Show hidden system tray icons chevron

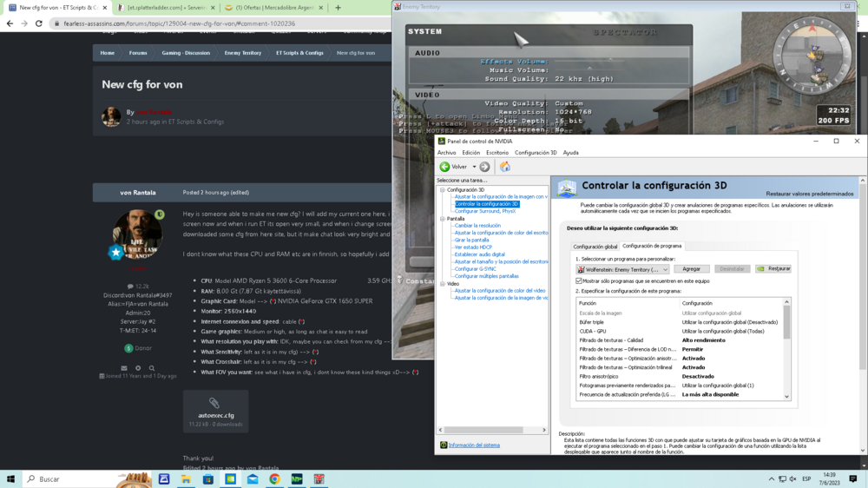coord(771,479)
